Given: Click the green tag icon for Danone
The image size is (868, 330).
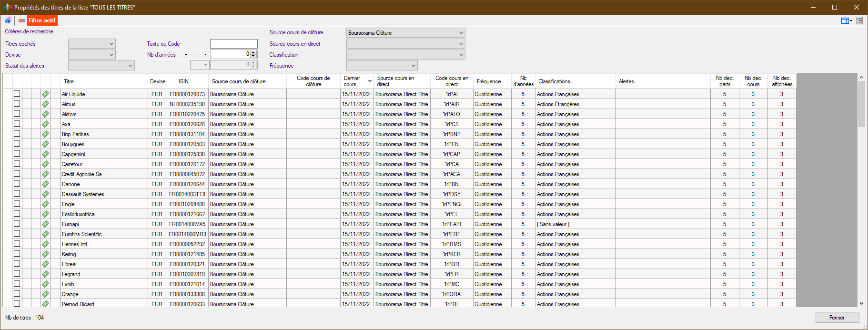Looking at the screenshot, I should pos(45,184).
